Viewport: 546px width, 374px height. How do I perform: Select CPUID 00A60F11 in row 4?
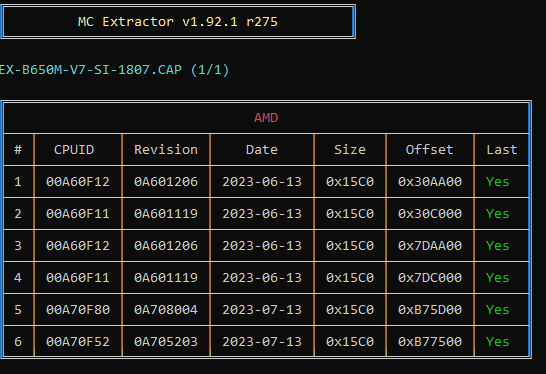(x=78, y=278)
